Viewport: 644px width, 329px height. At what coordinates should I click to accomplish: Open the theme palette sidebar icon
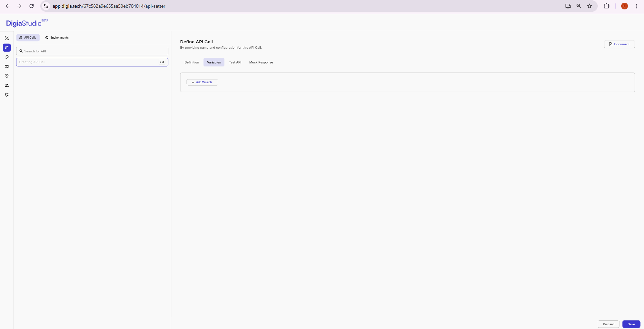pos(7,57)
